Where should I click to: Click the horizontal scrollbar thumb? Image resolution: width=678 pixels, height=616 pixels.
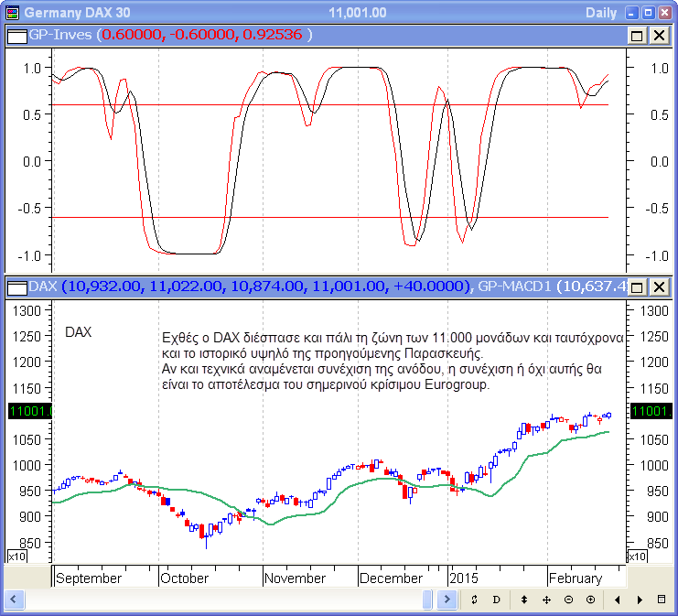point(427,600)
